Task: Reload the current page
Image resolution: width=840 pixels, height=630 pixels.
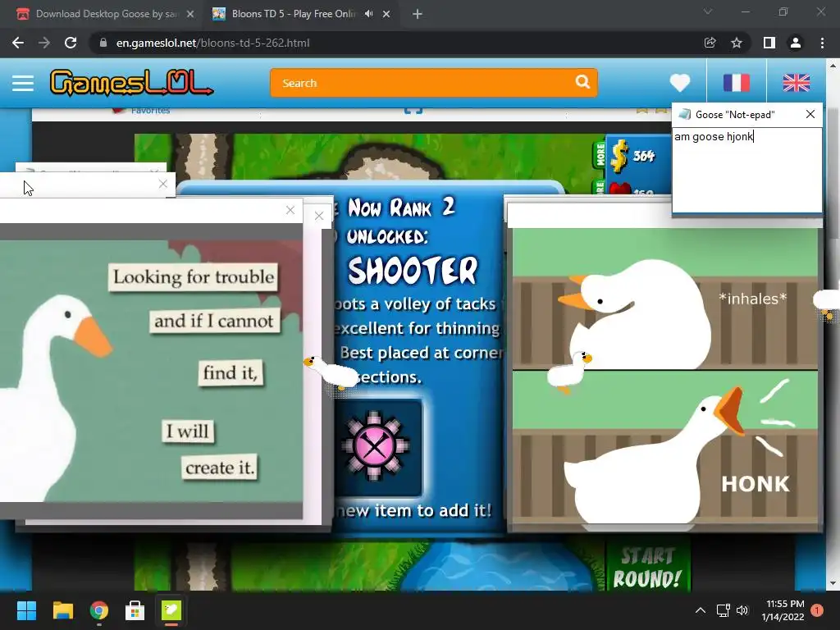Action: point(71,43)
